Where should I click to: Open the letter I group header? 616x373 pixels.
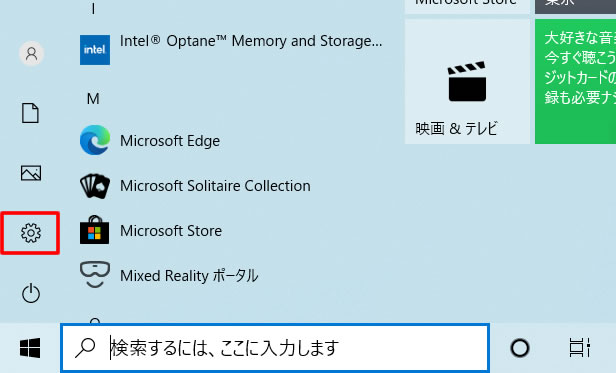click(x=93, y=9)
